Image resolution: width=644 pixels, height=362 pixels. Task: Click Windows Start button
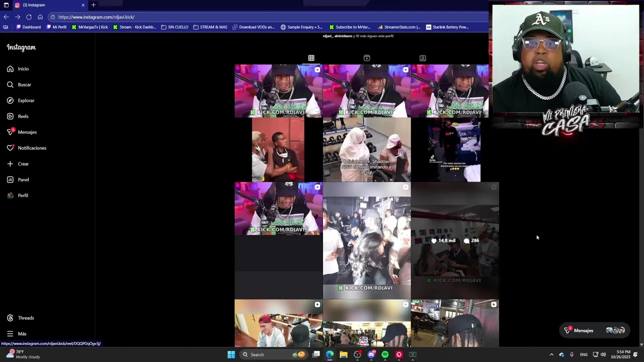pos(231,354)
